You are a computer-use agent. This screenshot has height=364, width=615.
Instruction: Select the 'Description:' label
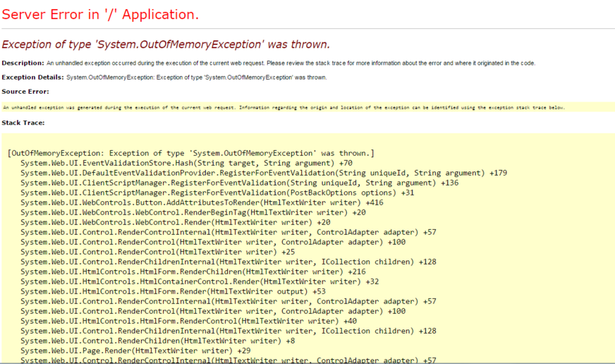(23, 63)
